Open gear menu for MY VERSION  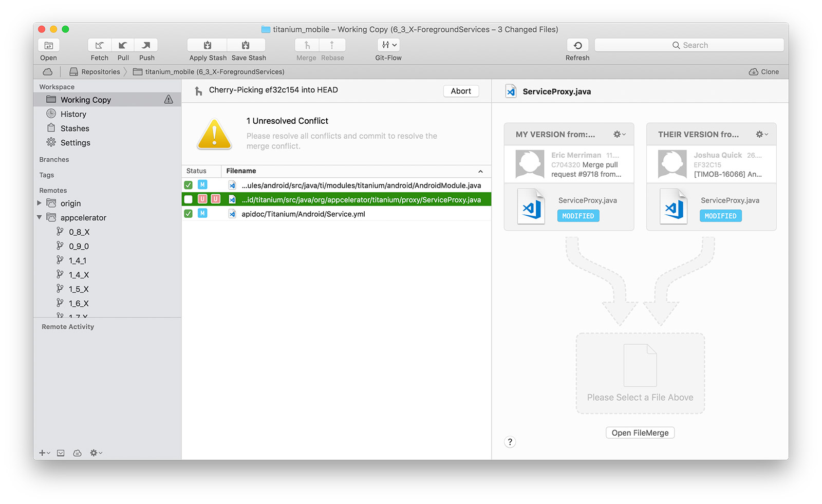coord(619,135)
